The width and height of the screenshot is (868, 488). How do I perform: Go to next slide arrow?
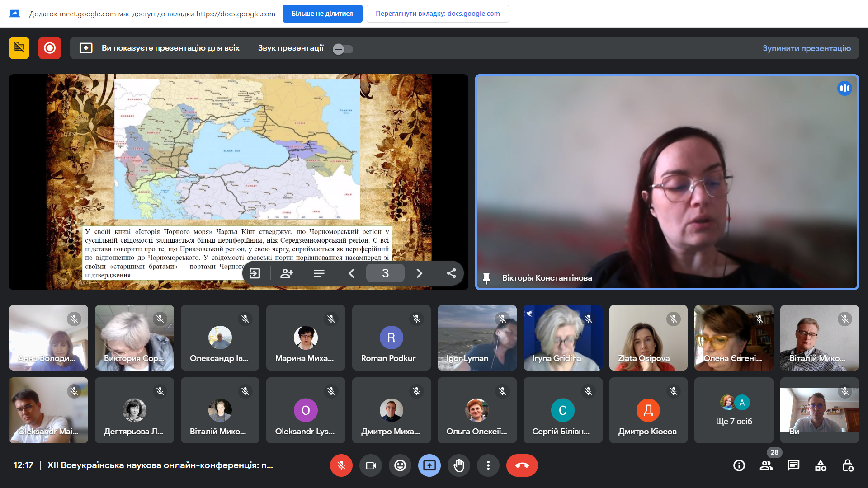click(x=419, y=273)
